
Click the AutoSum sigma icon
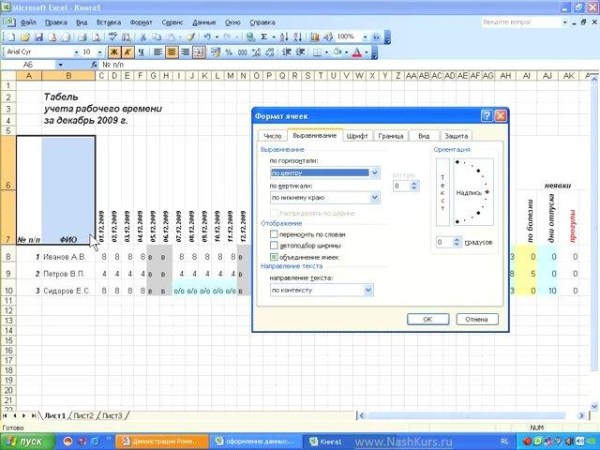coord(264,37)
